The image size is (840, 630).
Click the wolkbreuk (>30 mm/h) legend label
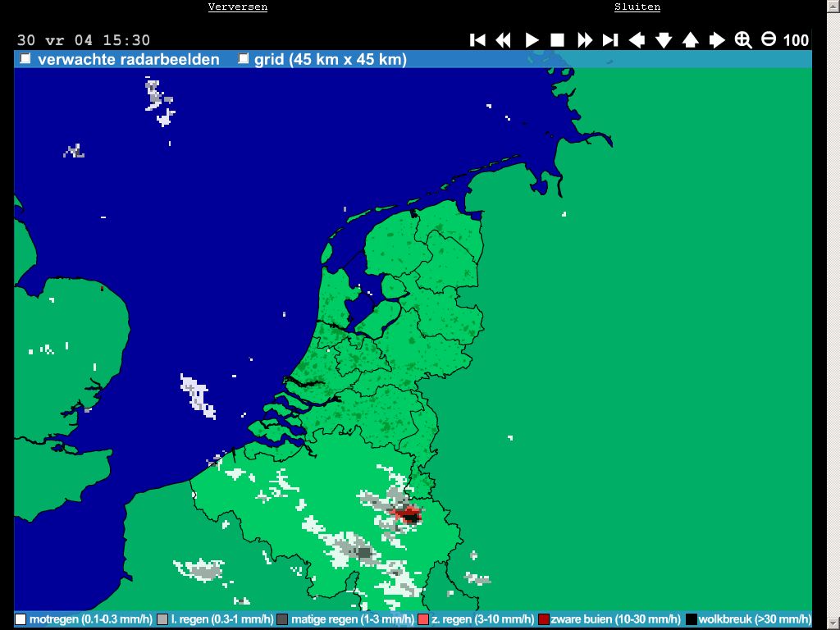(x=755, y=619)
